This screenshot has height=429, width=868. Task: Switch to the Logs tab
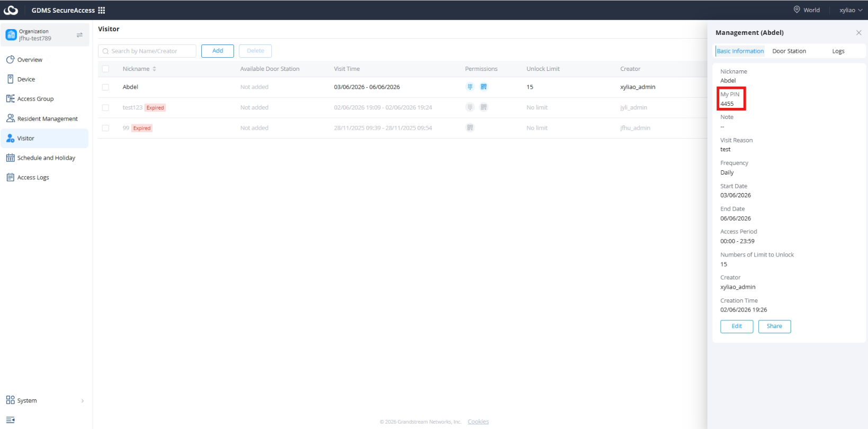tap(838, 51)
